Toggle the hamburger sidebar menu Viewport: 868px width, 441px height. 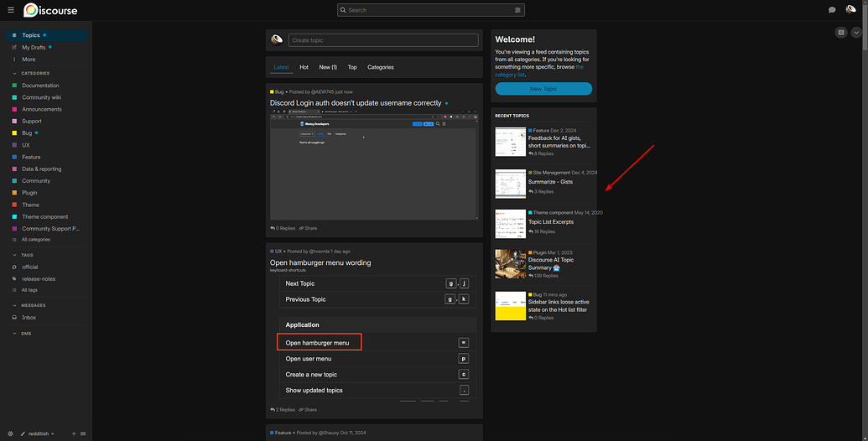[x=11, y=10]
